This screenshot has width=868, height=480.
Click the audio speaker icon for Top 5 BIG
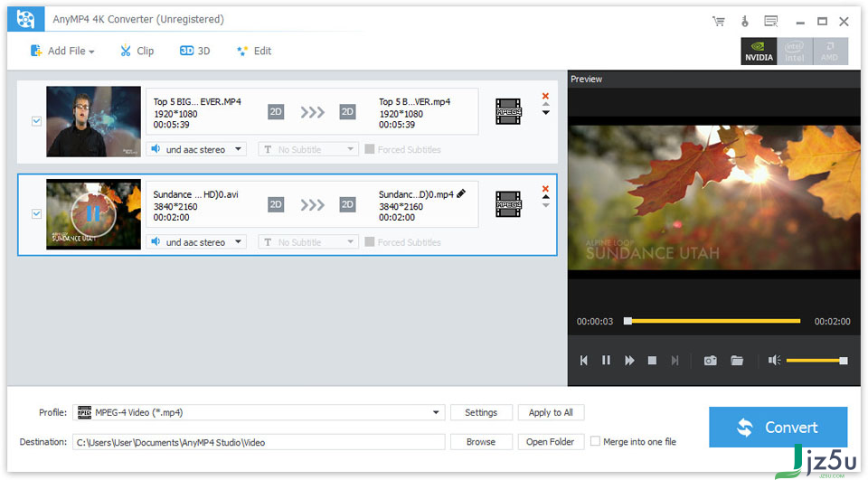pos(156,149)
